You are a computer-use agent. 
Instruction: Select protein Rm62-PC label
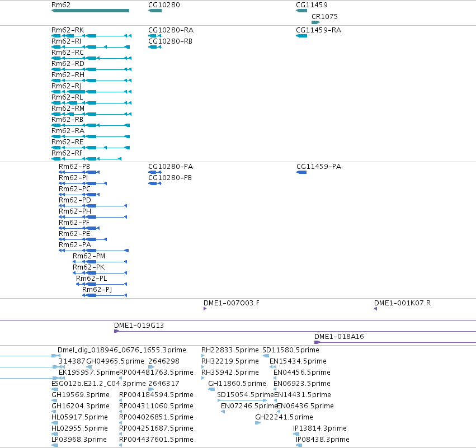pos(74,189)
